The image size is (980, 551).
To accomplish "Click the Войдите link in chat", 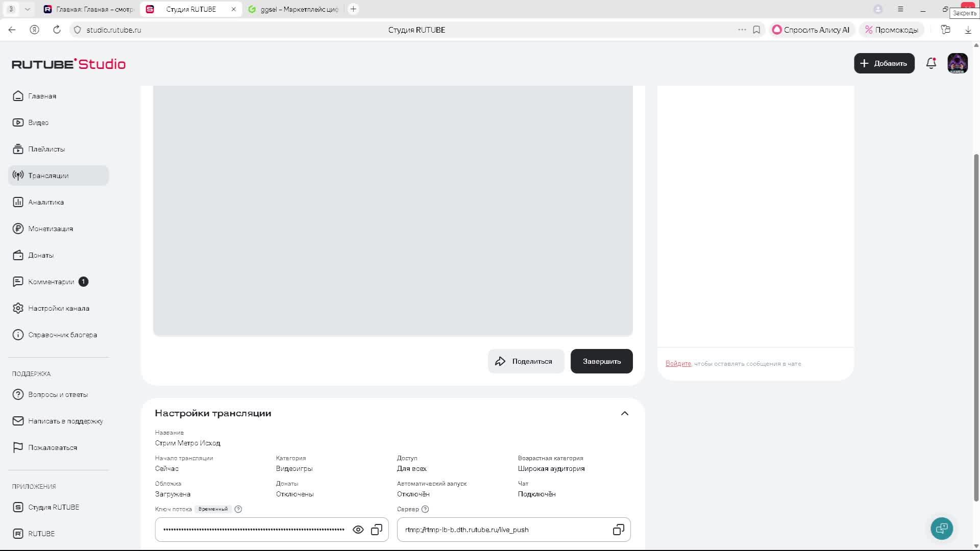I will tap(678, 364).
